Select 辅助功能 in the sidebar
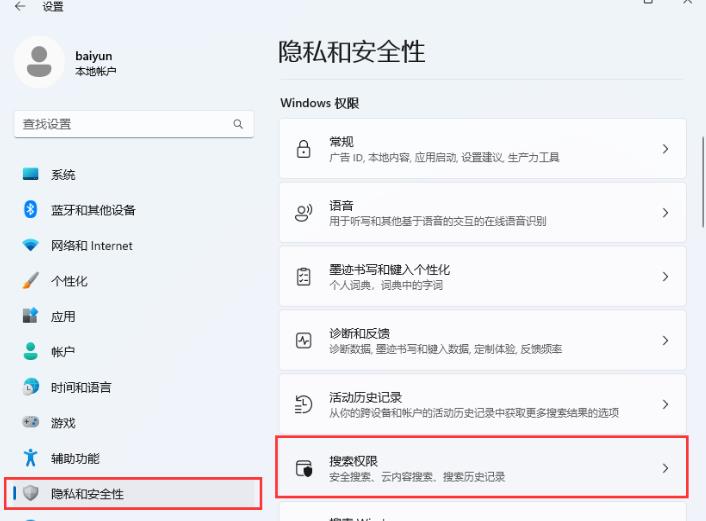This screenshot has width=706, height=521. point(133,458)
